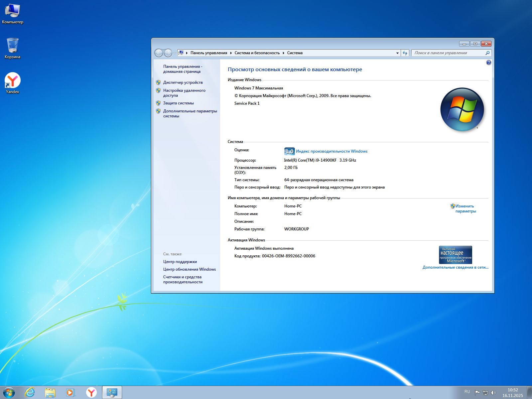Open Диспетчер устройств link
The height and width of the screenshot is (399, 532).
(x=183, y=82)
